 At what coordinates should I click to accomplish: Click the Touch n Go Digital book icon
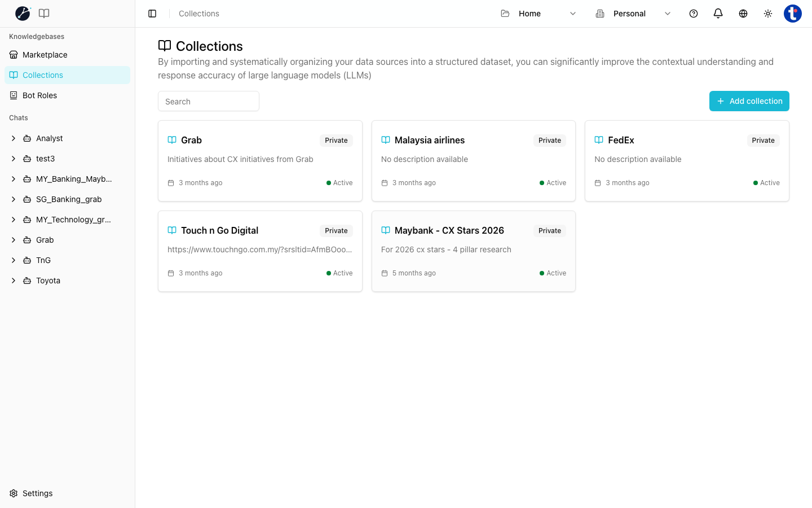coord(172,230)
